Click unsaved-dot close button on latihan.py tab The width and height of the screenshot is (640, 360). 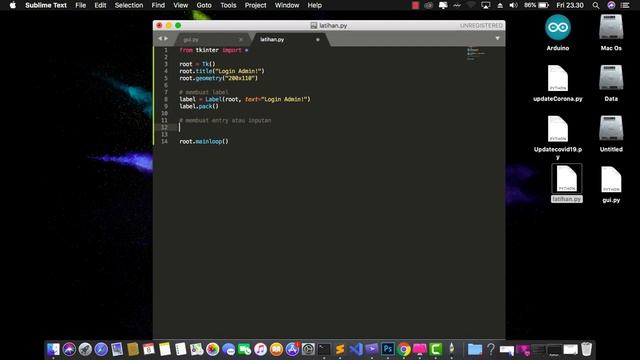pyautogui.click(x=318, y=40)
